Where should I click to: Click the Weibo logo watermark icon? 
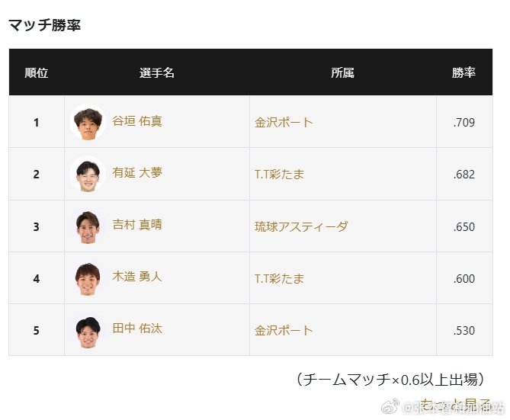[390, 406]
